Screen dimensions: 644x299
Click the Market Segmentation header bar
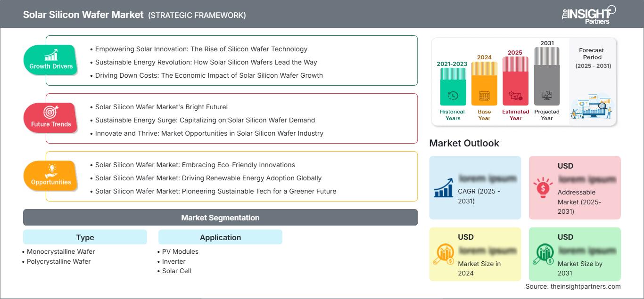pyautogui.click(x=220, y=218)
